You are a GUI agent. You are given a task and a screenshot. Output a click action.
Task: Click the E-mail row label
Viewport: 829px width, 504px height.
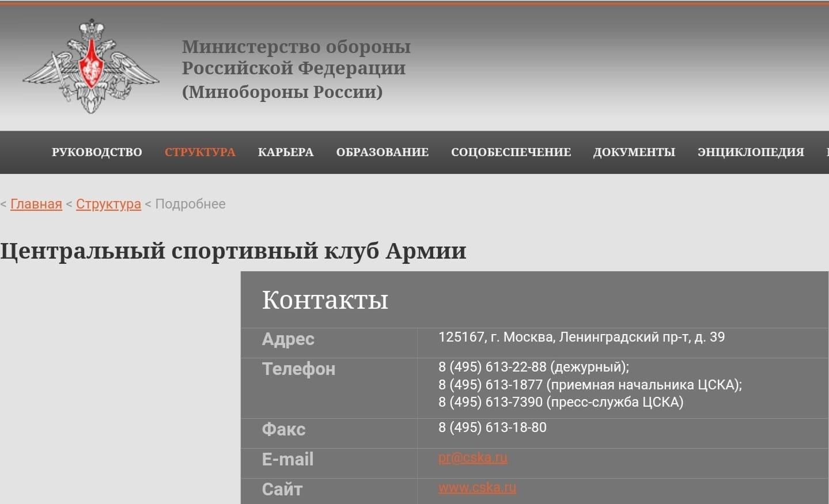tap(287, 459)
